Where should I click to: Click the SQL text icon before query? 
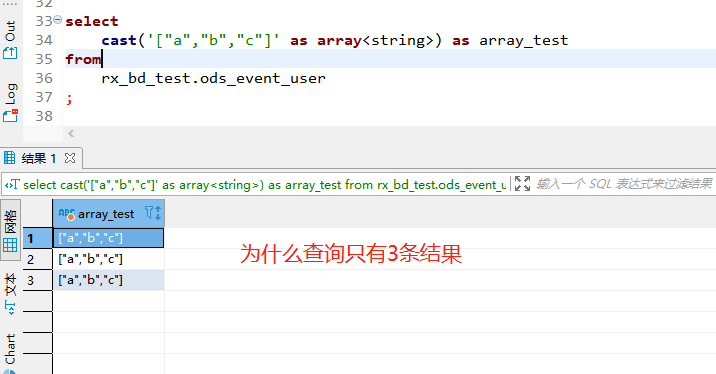12,184
